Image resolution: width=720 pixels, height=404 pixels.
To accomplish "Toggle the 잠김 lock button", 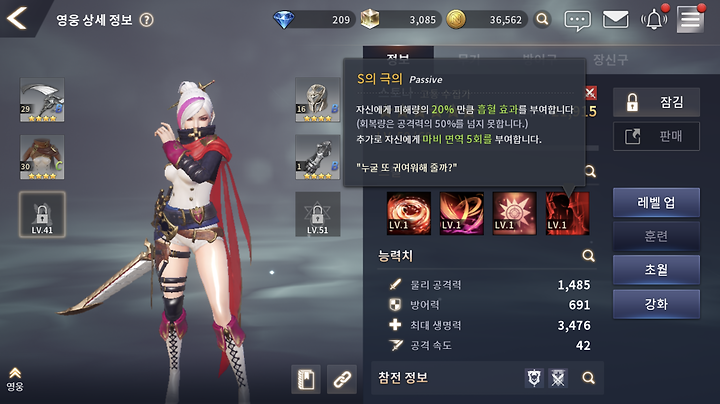I will [x=656, y=102].
